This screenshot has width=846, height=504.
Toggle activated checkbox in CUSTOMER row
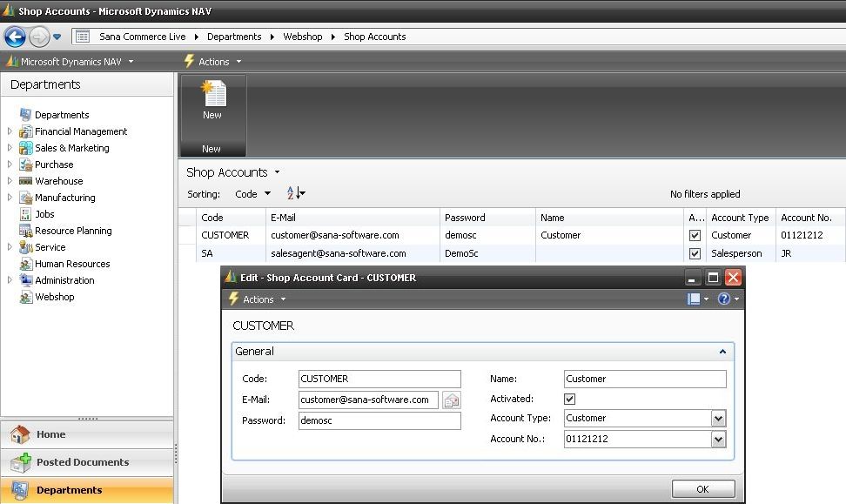click(695, 235)
